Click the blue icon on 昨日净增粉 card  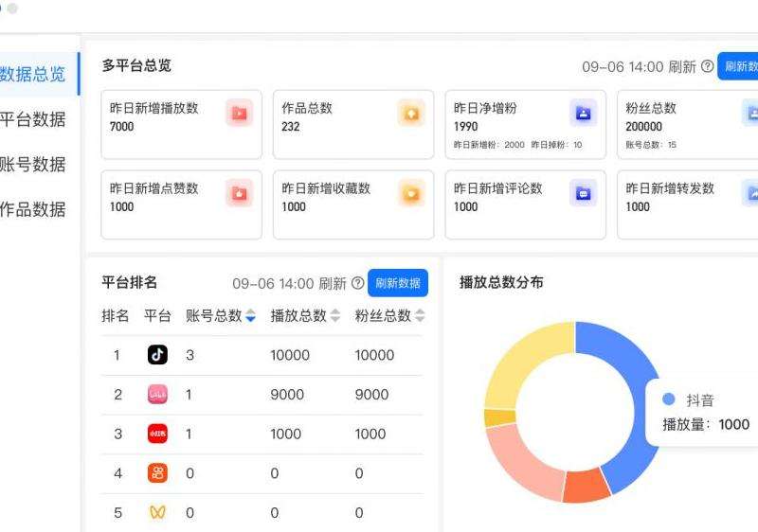583,114
